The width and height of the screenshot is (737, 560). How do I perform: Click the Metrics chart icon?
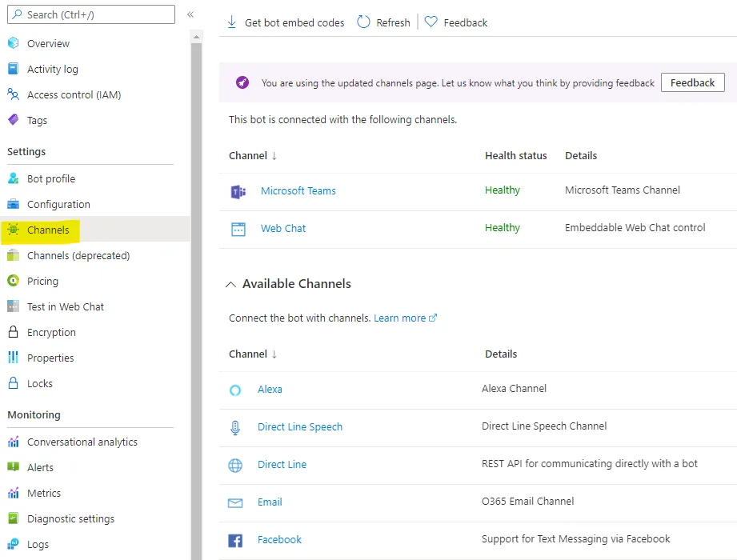tap(13, 493)
